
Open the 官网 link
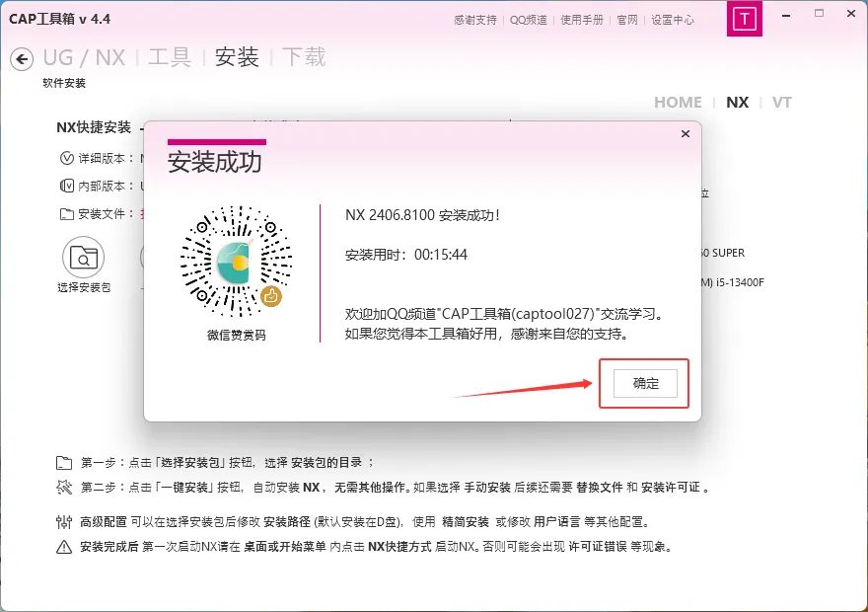pyautogui.click(x=627, y=20)
